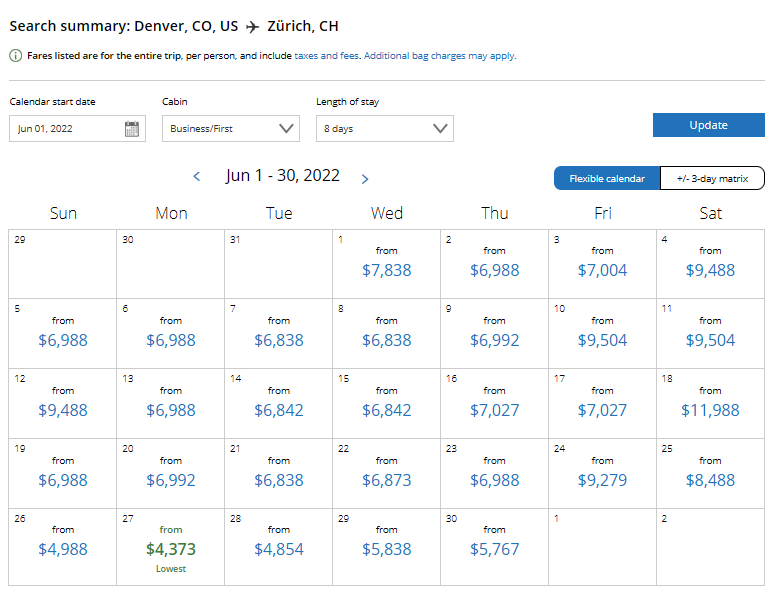Click the info icon beside fares notice
Screen dimensions: 769x593
click(16, 56)
